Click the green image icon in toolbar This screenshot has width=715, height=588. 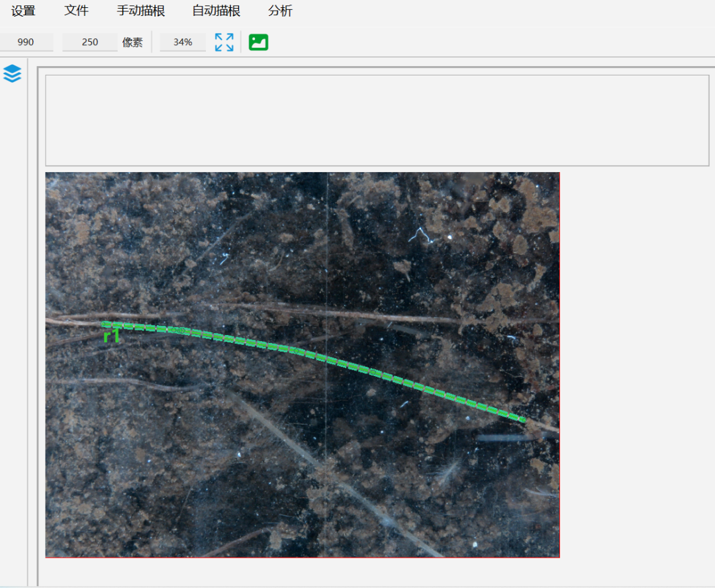(x=258, y=42)
